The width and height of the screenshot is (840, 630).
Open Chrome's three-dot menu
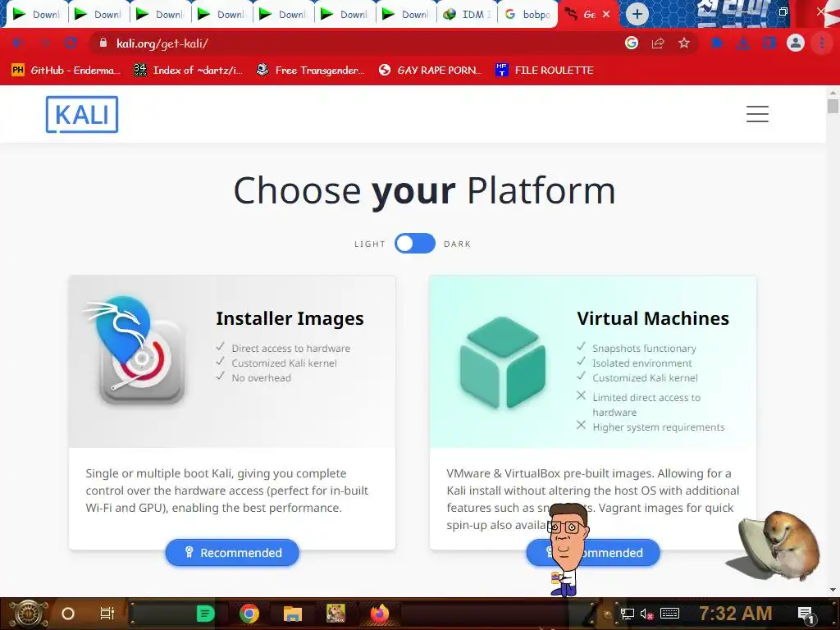pos(822,43)
